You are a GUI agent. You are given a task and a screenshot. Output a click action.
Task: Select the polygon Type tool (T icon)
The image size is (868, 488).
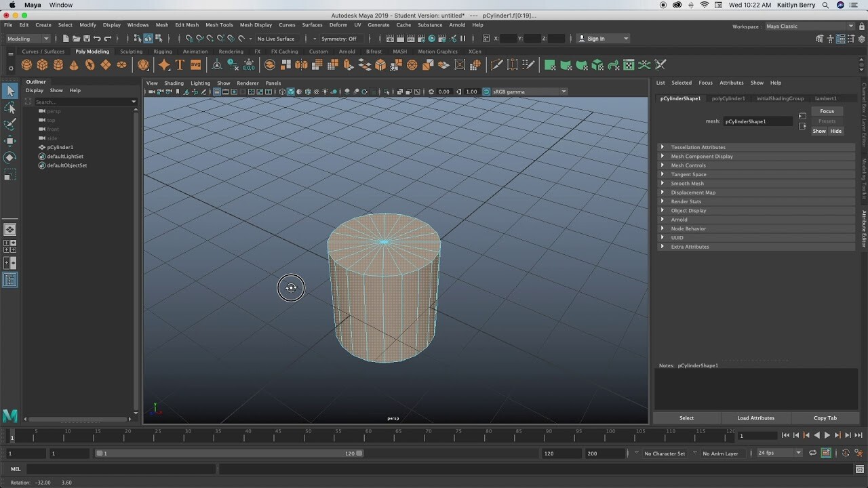point(179,64)
